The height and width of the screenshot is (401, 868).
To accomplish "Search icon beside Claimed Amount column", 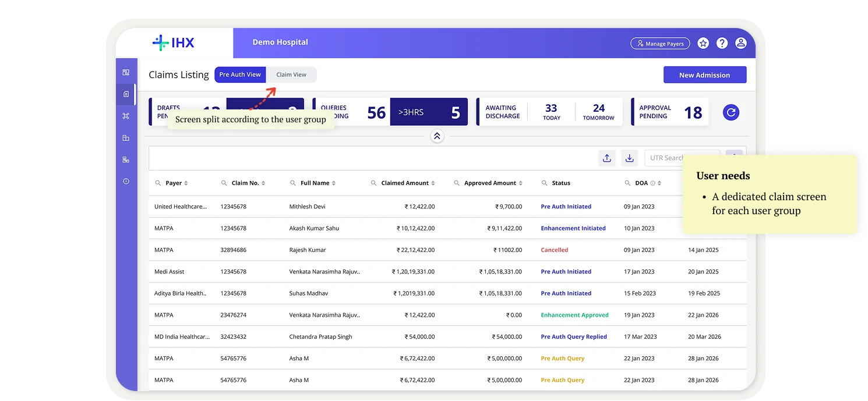I will [x=374, y=183].
